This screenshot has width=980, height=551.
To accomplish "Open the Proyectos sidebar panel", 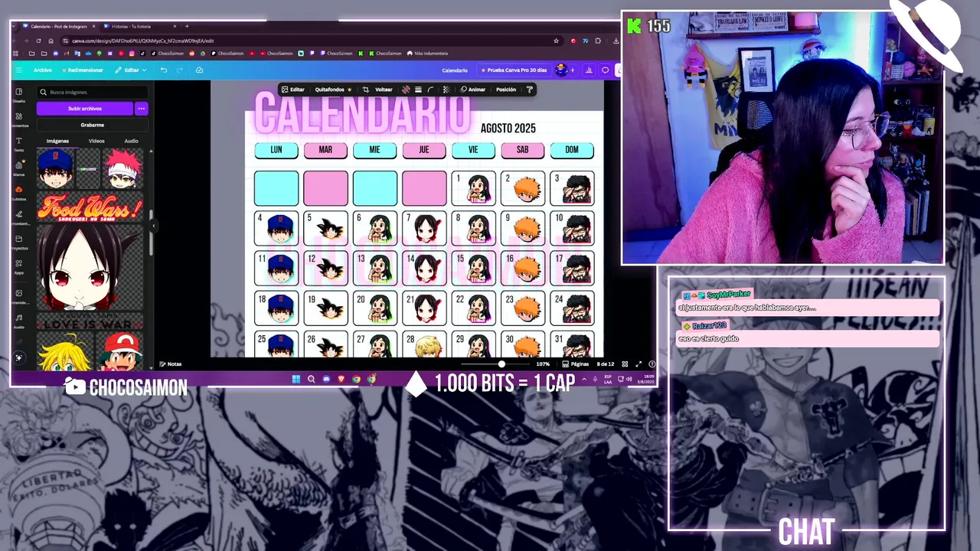I will click(x=18, y=242).
